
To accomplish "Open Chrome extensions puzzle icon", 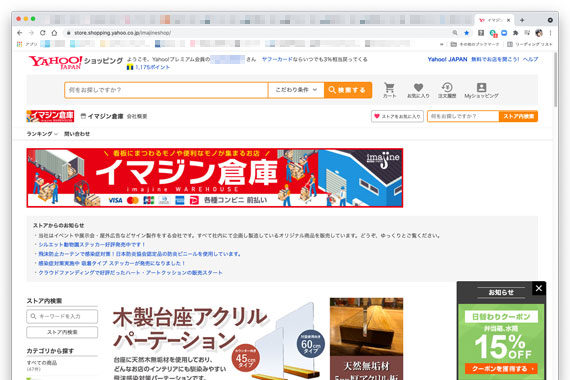I will click(515, 33).
